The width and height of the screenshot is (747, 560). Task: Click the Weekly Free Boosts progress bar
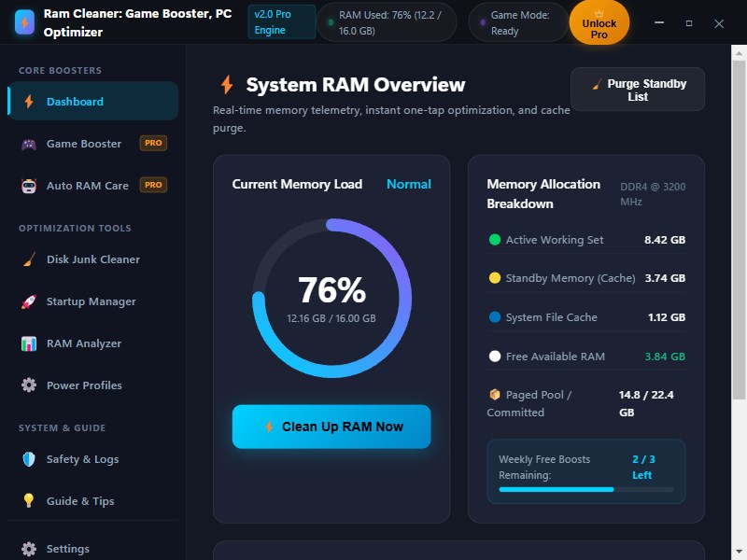pyautogui.click(x=586, y=489)
